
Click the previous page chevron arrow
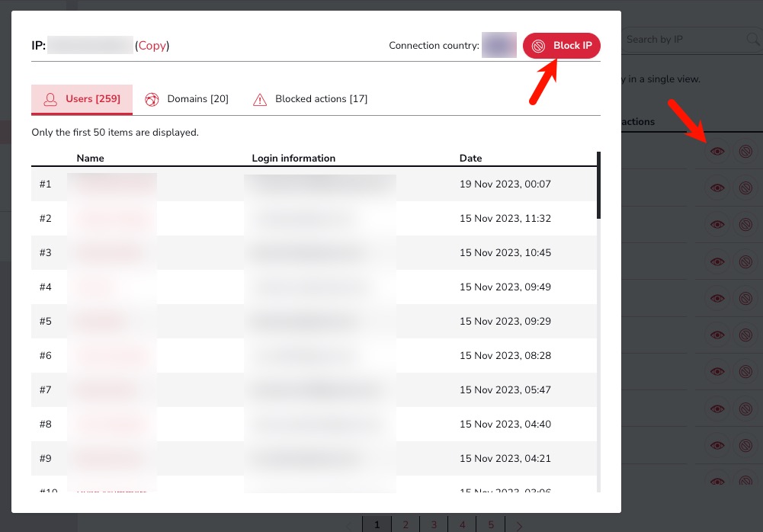pyautogui.click(x=349, y=524)
